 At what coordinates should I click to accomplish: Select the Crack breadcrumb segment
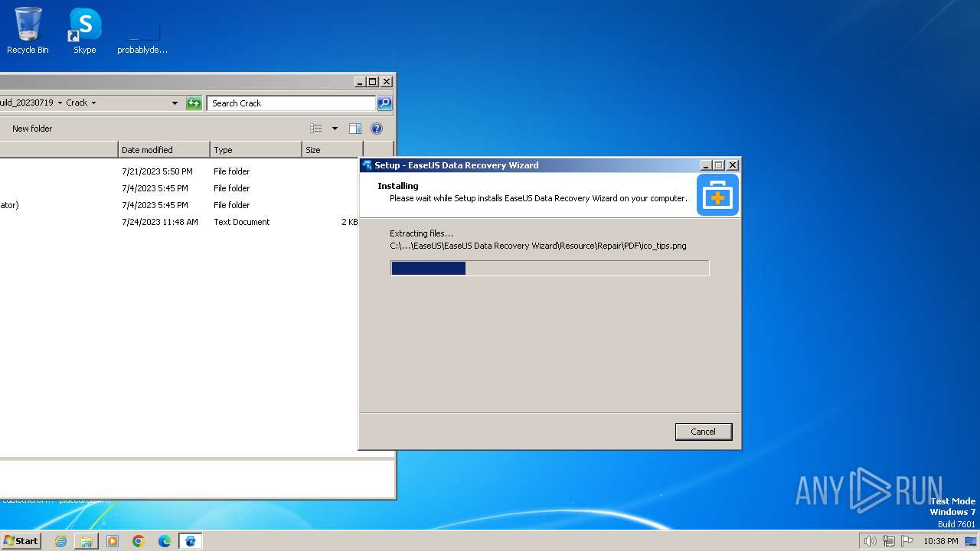[77, 103]
